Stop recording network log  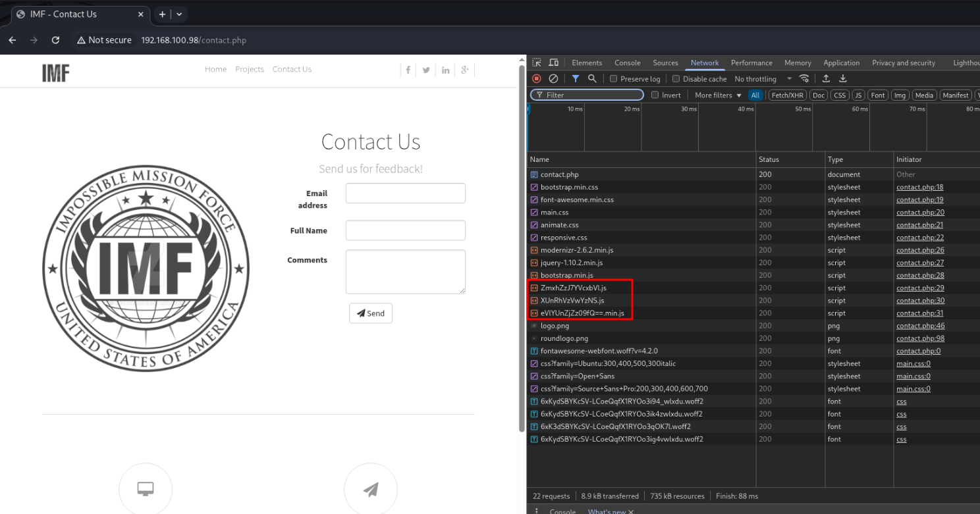coord(537,78)
